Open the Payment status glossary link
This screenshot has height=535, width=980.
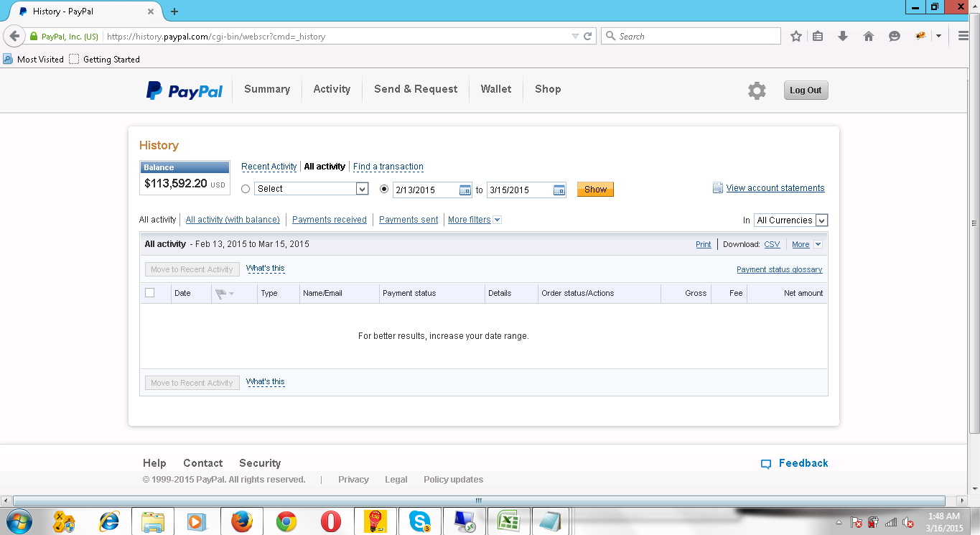pos(780,269)
